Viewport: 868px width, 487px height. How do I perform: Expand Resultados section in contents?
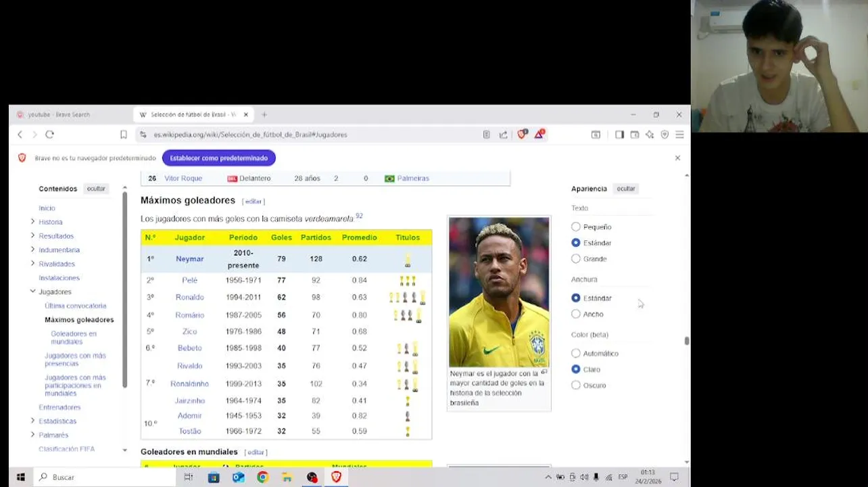(32, 235)
